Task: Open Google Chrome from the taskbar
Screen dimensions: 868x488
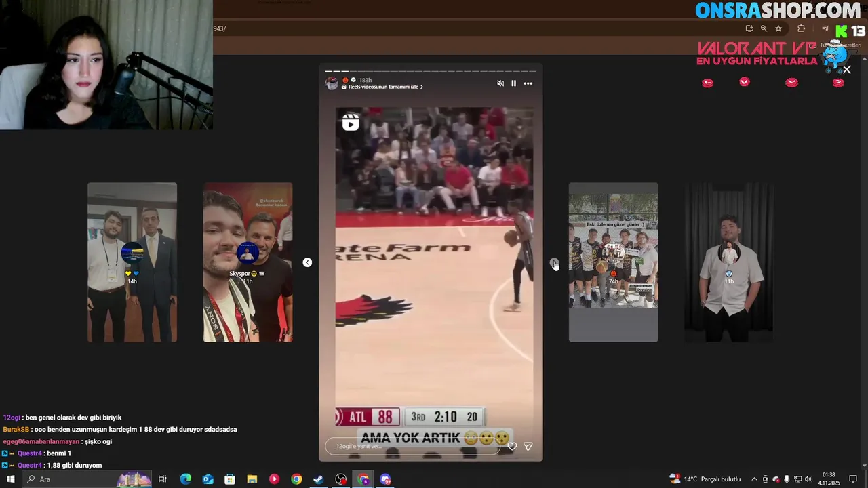Action: (x=296, y=479)
